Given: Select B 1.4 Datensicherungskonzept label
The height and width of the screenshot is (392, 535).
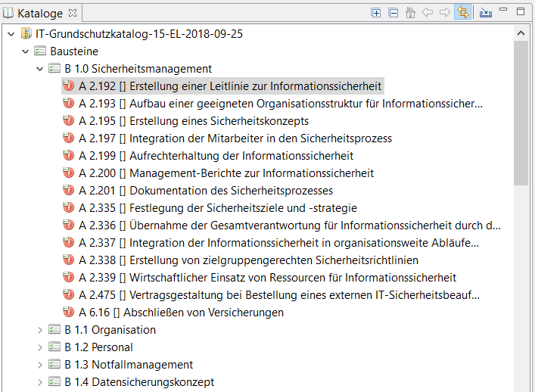Looking at the screenshot, I should 139,382.
